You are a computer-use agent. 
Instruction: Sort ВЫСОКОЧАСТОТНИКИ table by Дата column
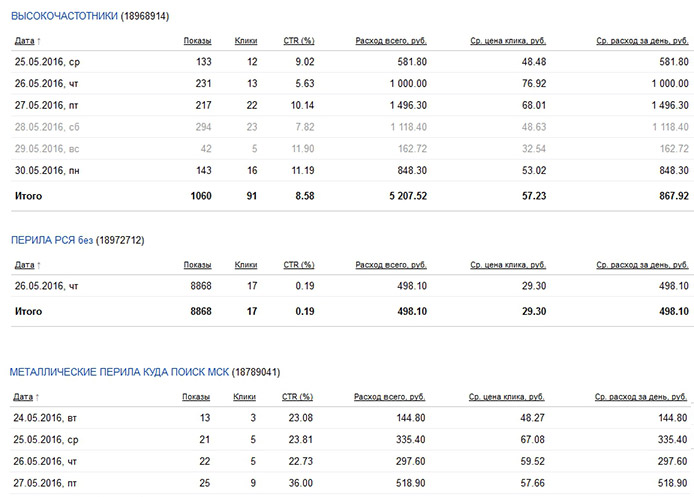coord(25,41)
